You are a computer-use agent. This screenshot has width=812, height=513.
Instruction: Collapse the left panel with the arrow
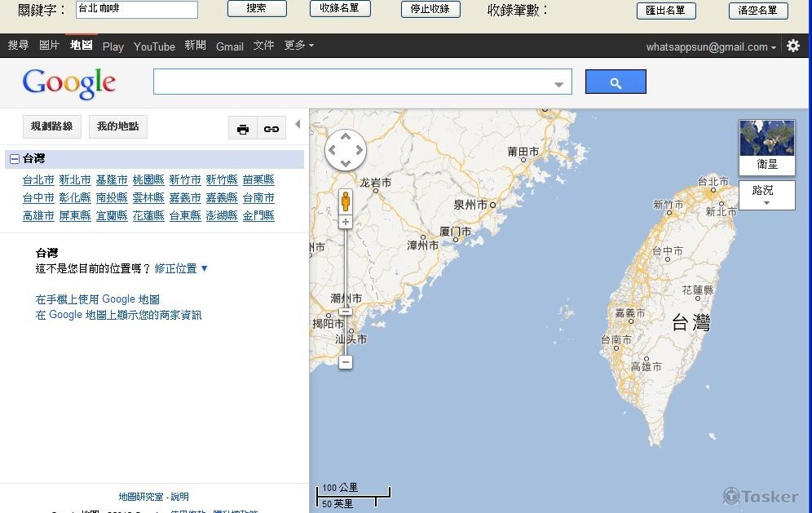297,124
